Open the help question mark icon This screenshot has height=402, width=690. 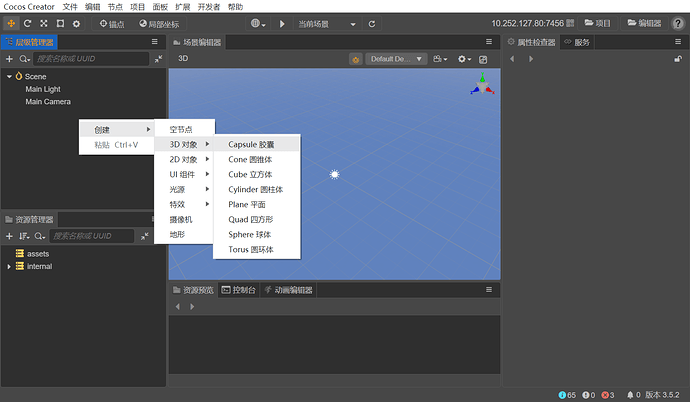(x=678, y=24)
